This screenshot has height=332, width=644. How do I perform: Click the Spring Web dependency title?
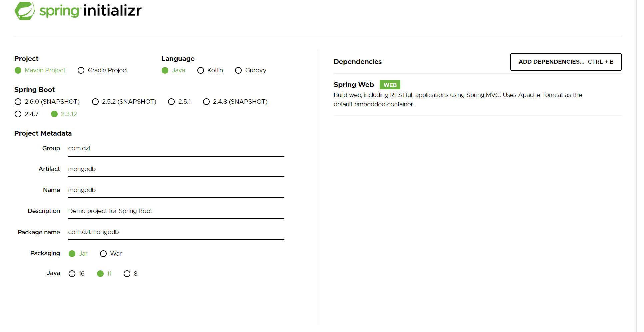[354, 85]
